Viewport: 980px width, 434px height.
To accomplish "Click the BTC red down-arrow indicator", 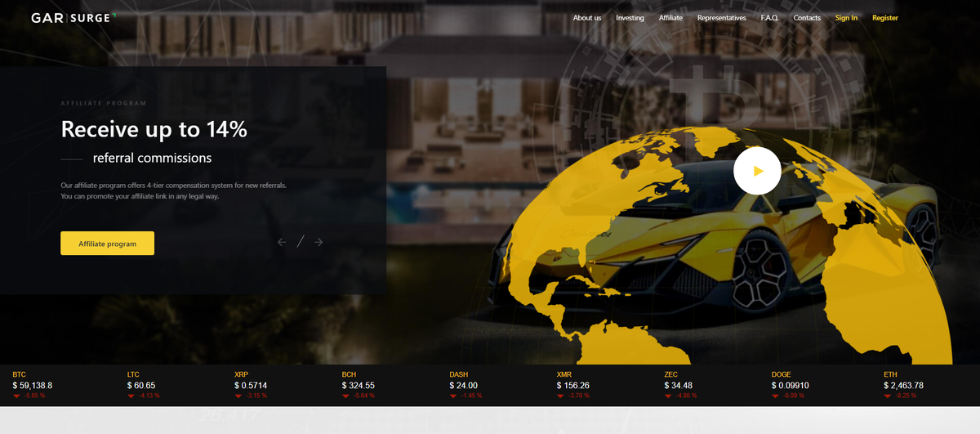I will point(16,396).
